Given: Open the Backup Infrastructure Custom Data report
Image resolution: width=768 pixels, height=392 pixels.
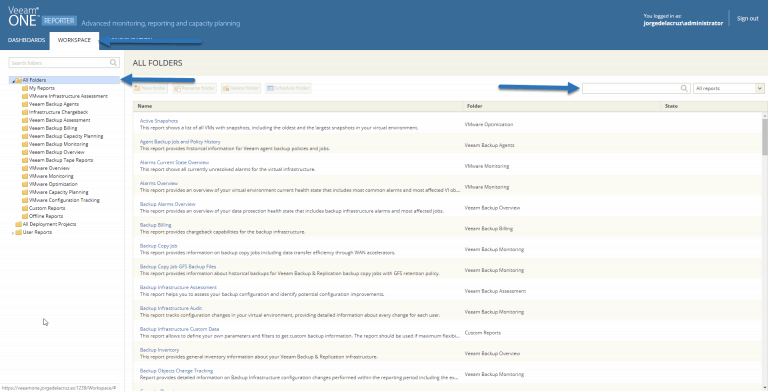Looking at the screenshot, I should pyautogui.click(x=179, y=329).
